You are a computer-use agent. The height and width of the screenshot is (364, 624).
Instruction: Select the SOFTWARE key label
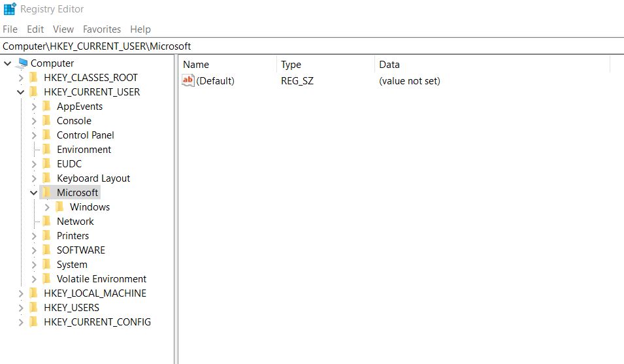(81, 250)
